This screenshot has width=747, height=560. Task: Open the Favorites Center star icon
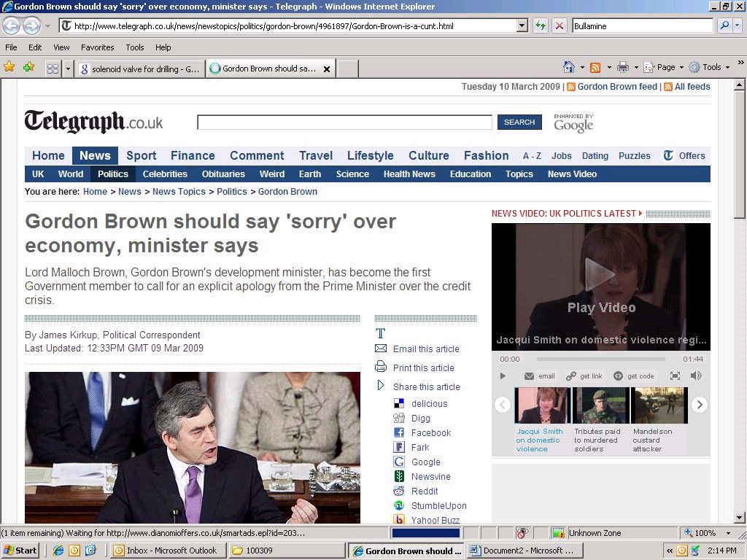point(9,67)
